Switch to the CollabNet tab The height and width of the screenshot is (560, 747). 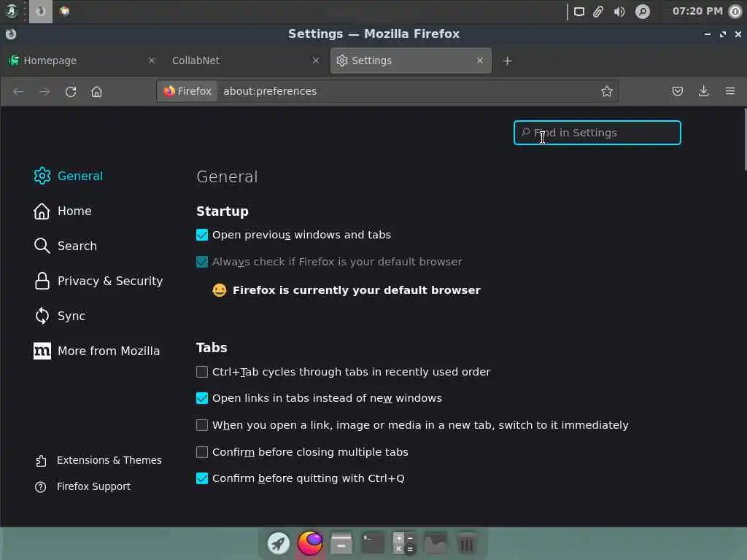[x=245, y=61]
